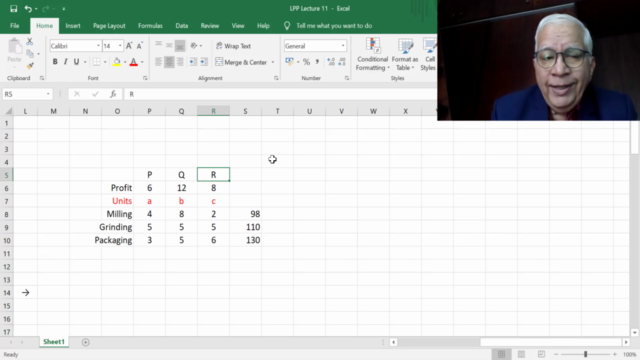
Task: Click Increase Decimal icon
Action: (x=331, y=62)
